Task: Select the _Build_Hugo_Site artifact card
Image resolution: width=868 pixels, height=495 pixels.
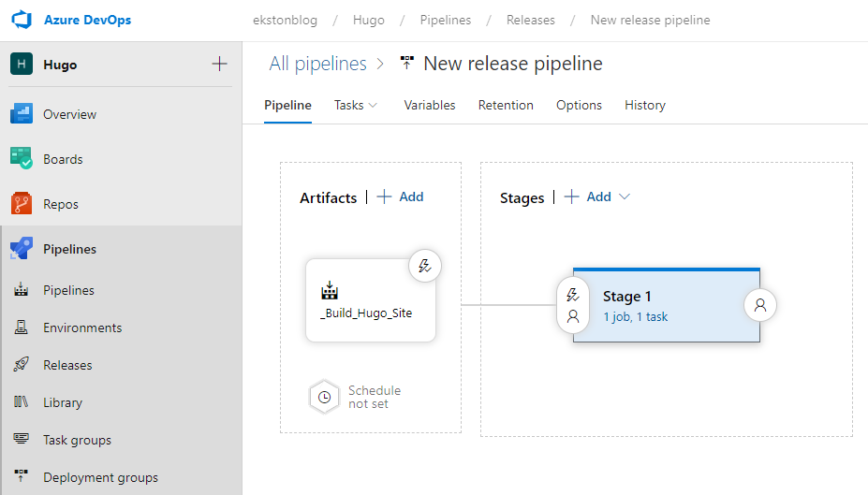Action: [x=371, y=300]
